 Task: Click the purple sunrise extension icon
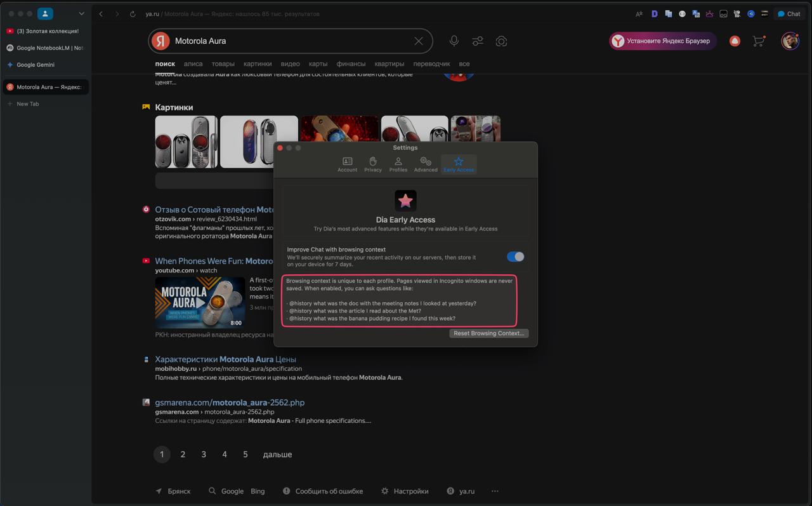[x=709, y=14]
